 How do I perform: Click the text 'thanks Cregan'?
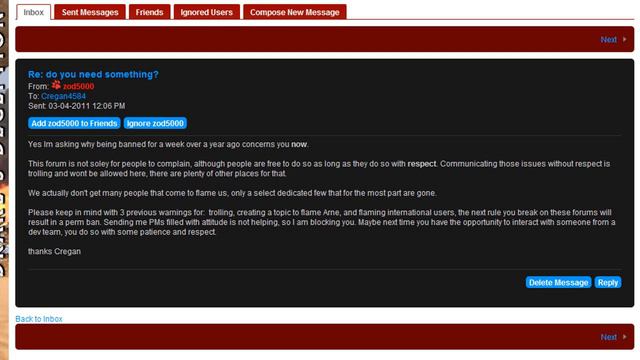coord(54,251)
